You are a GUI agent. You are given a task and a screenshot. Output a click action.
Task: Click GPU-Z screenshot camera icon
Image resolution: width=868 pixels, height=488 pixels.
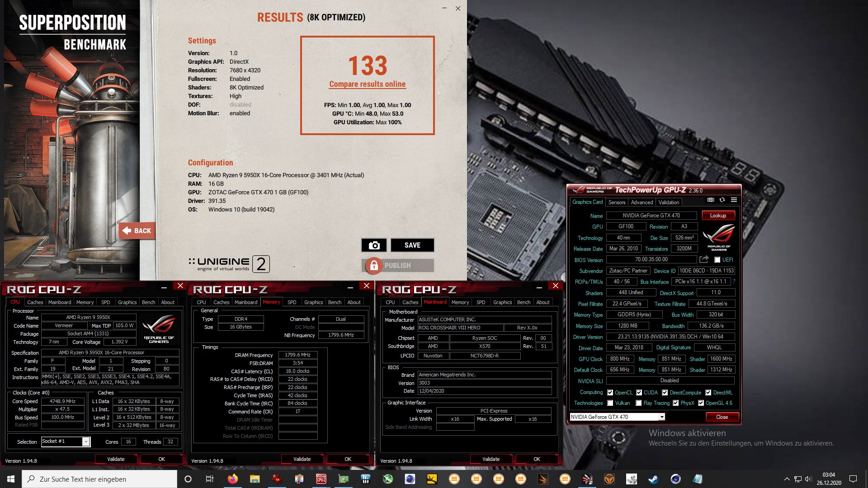[x=711, y=200]
